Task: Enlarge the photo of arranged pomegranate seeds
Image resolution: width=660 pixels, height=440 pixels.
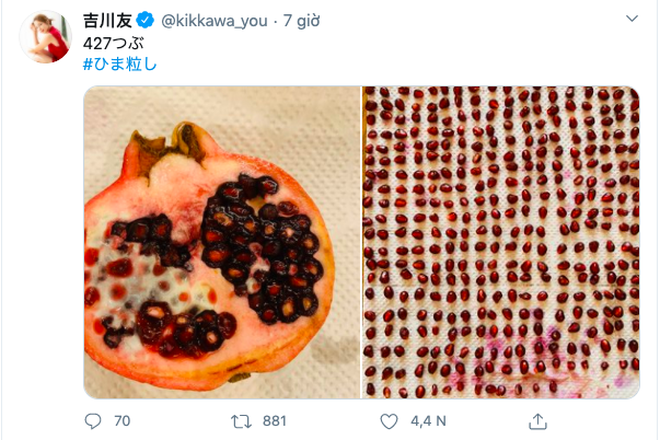Action: [500, 240]
